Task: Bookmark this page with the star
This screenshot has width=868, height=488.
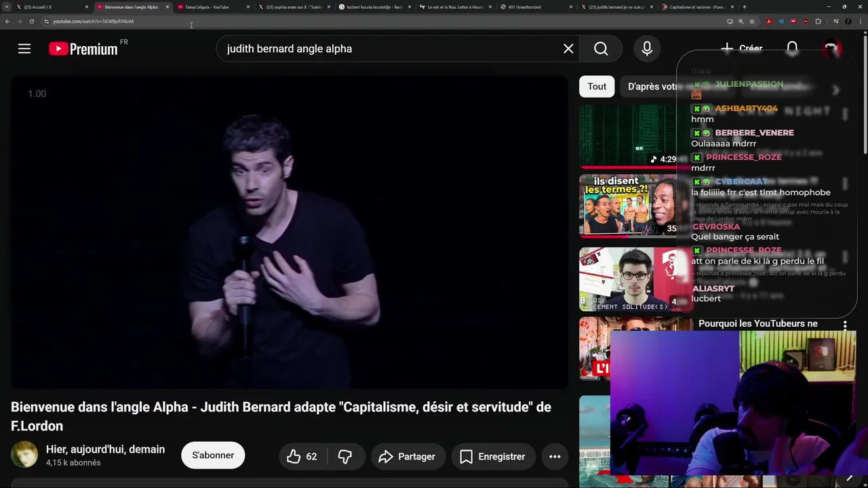Action: (751, 21)
